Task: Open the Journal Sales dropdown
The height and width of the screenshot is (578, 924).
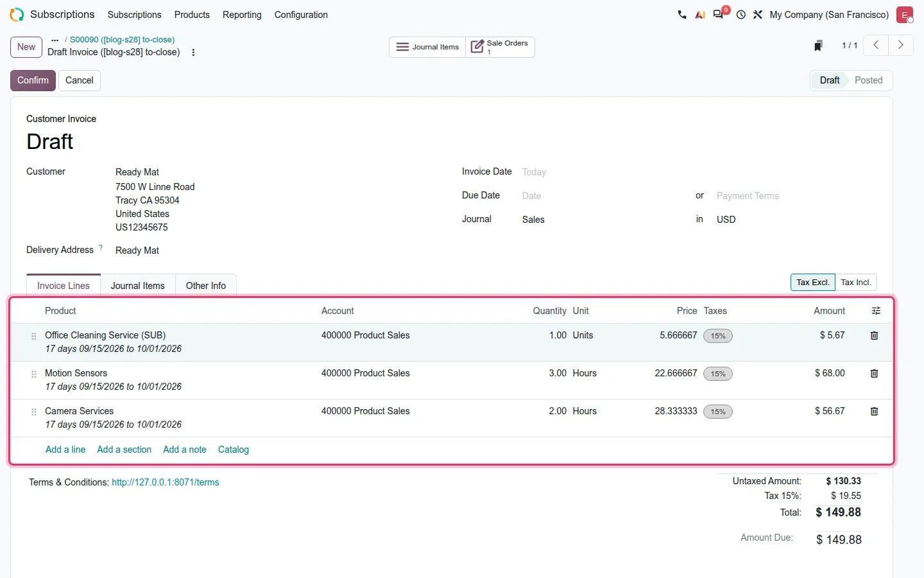Action: coord(533,220)
